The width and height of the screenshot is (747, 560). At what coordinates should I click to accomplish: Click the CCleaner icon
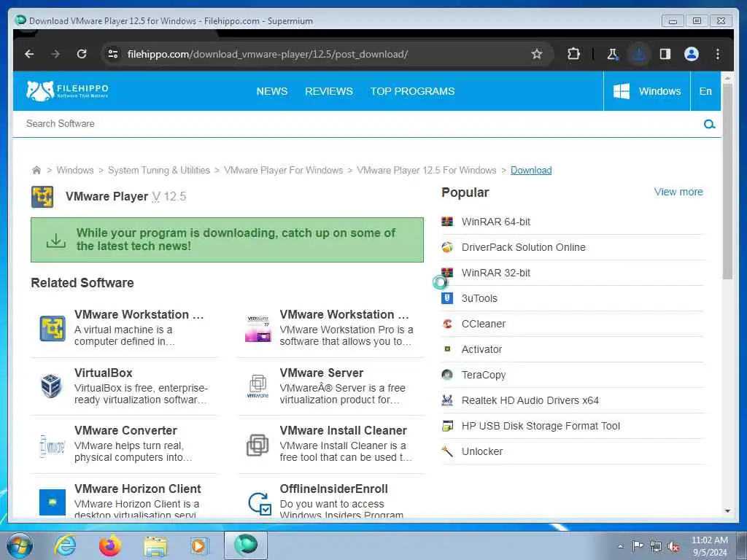click(x=447, y=324)
